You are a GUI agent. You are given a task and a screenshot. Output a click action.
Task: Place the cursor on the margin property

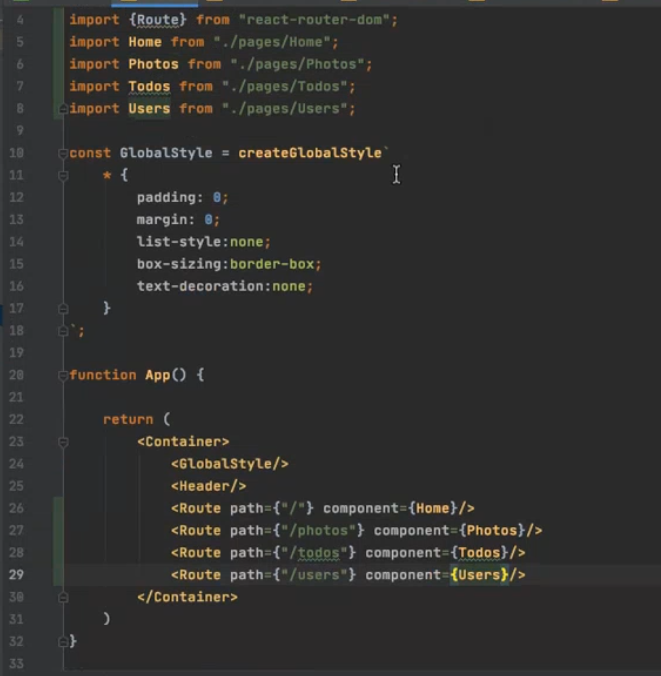click(x=162, y=220)
